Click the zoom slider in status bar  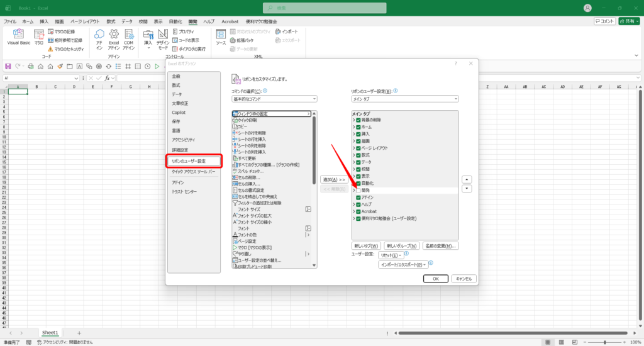pos(605,342)
